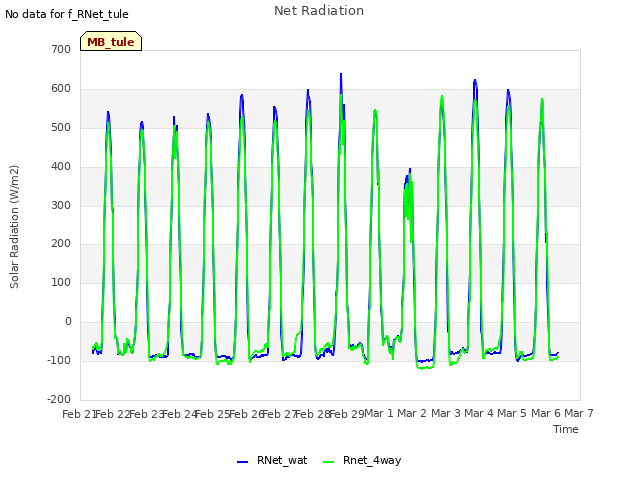Screen dimensions: 640x480
Task: Click the 200 y-axis tick label
Action: [61, 244]
